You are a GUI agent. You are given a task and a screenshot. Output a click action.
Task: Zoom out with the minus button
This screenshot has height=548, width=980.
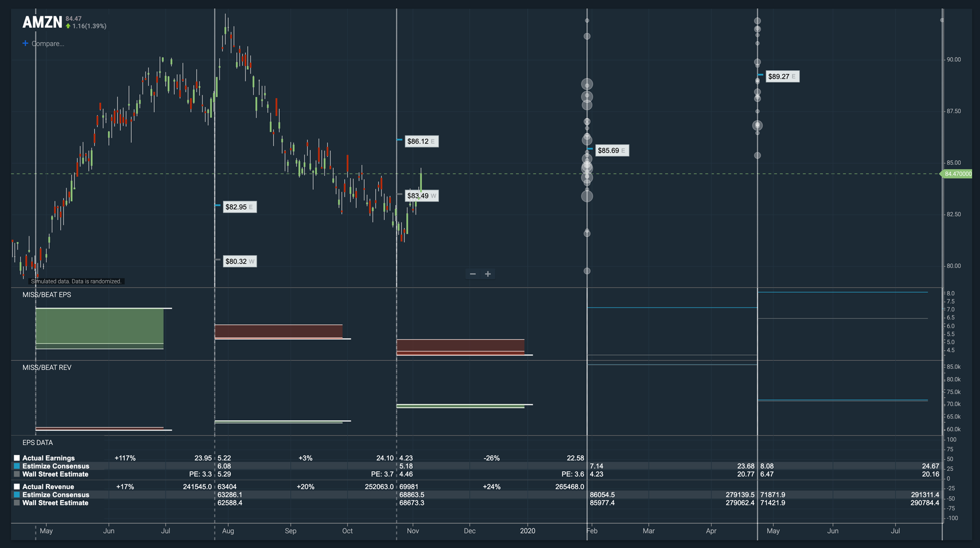[x=473, y=274]
